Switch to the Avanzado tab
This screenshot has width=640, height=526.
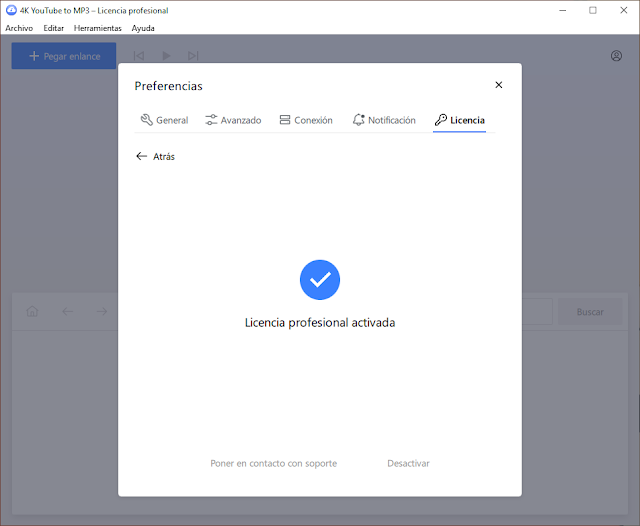(233, 120)
